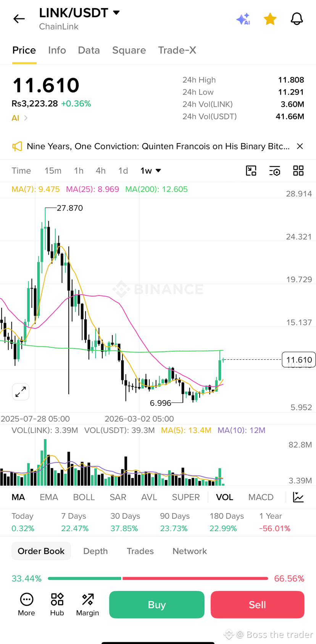Viewport: 316px width, 644px height.
Task: Tap the 27.870 high marker
Action: [70, 208]
